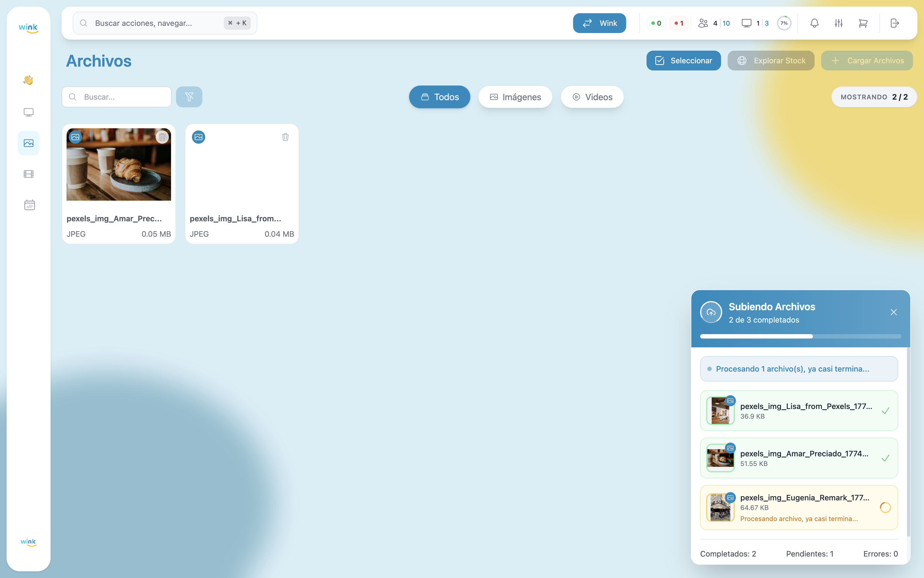This screenshot has width=924, height=578.
Task: Click the 'Completados: 2' footer count
Action: point(728,554)
